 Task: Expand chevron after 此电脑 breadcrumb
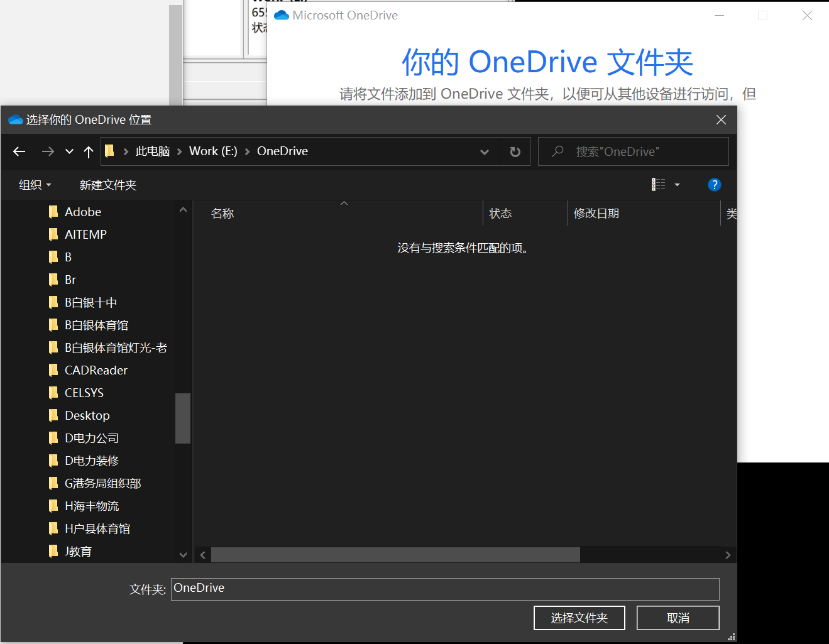[126, 151]
